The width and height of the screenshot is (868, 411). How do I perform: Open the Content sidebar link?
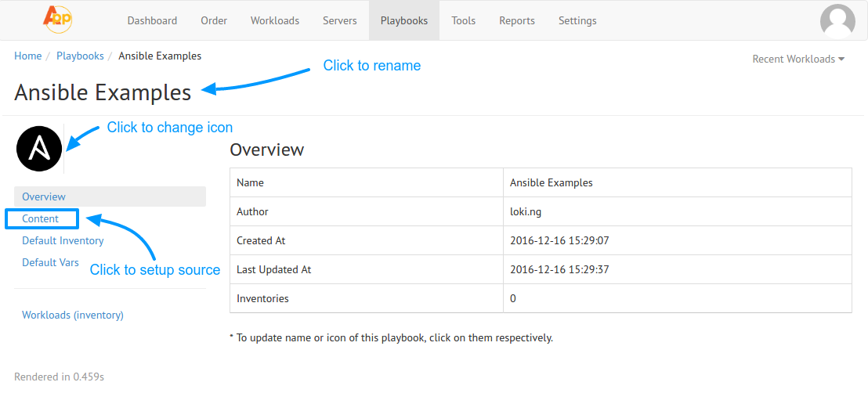coord(41,218)
